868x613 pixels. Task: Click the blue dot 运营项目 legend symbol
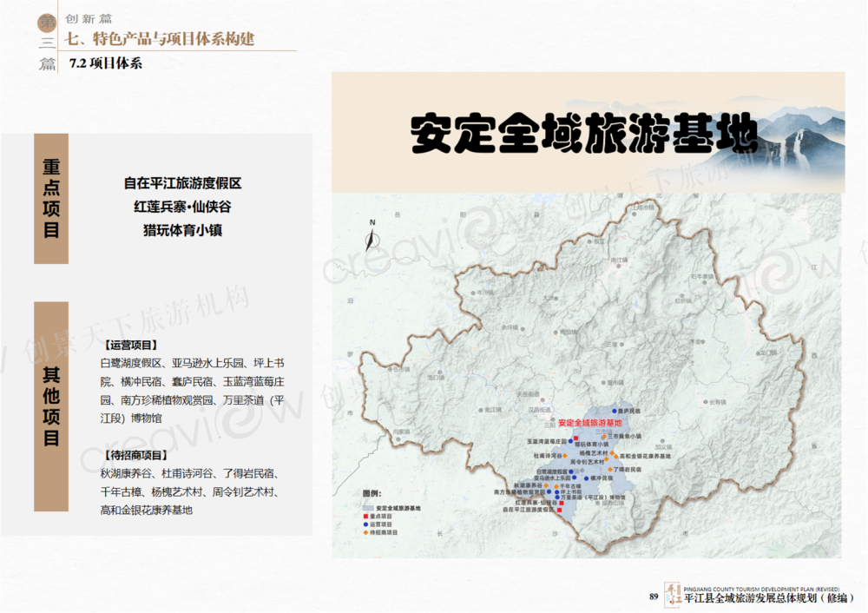point(366,524)
